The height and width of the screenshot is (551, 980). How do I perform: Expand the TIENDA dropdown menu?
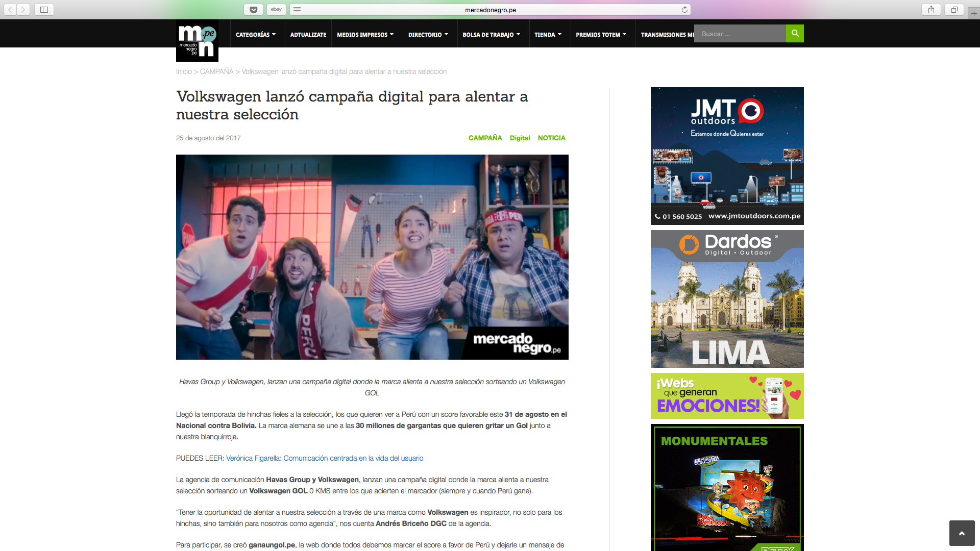click(548, 35)
